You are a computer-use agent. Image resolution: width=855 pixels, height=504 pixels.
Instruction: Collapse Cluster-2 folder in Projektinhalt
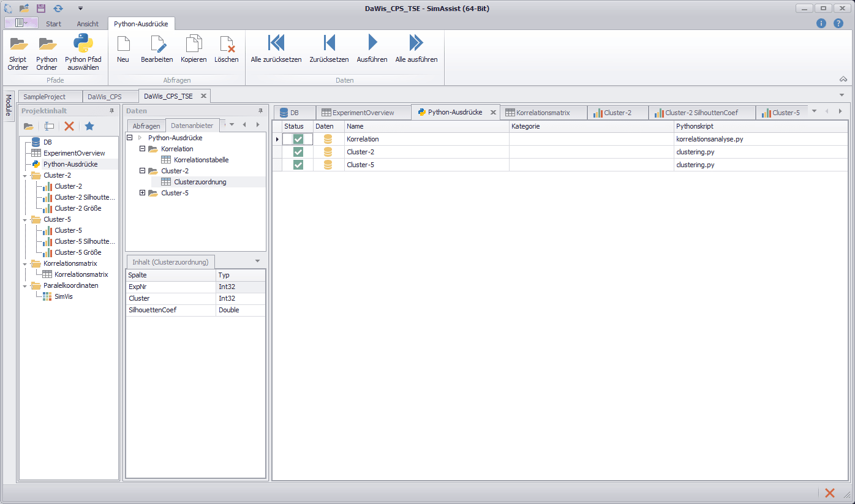click(25, 176)
